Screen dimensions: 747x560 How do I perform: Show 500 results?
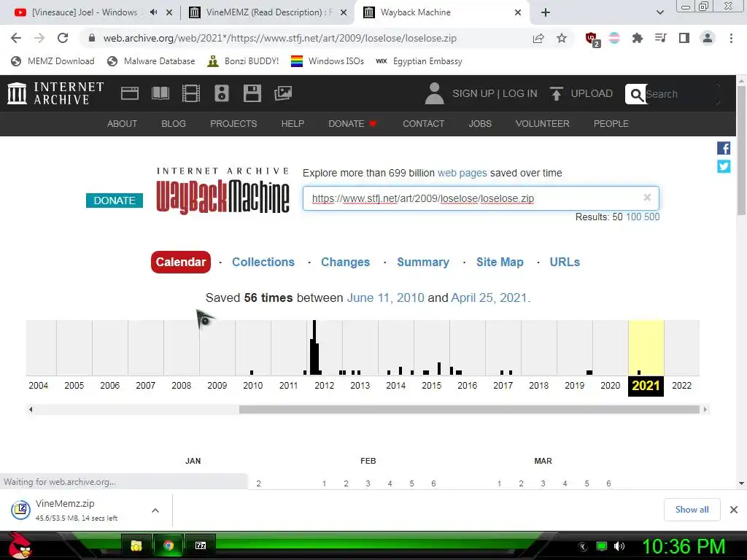point(651,217)
